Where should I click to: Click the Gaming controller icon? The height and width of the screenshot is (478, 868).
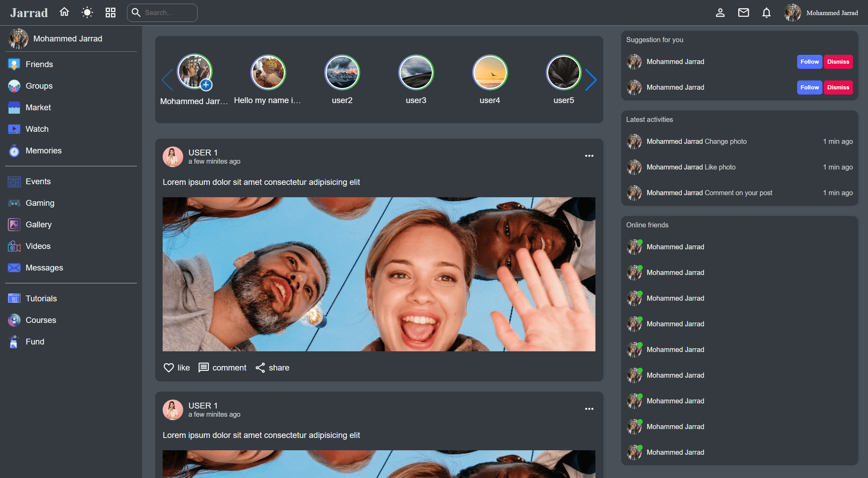(14, 203)
